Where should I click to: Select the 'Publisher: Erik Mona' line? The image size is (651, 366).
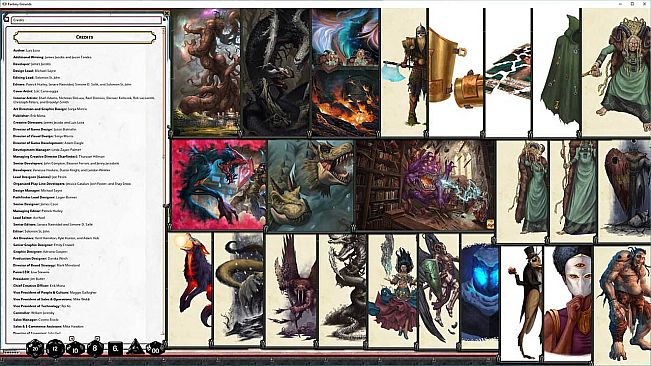tap(29, 116)
